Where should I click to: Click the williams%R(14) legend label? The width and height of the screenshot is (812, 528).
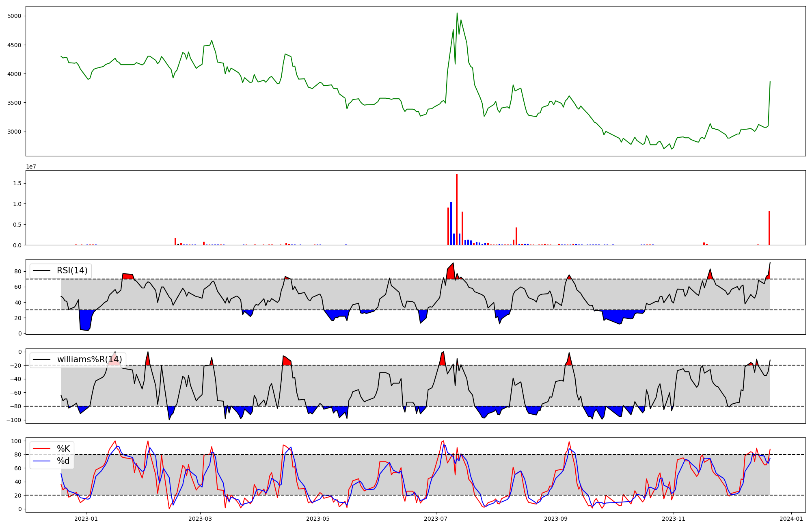(x=89, y=359)
